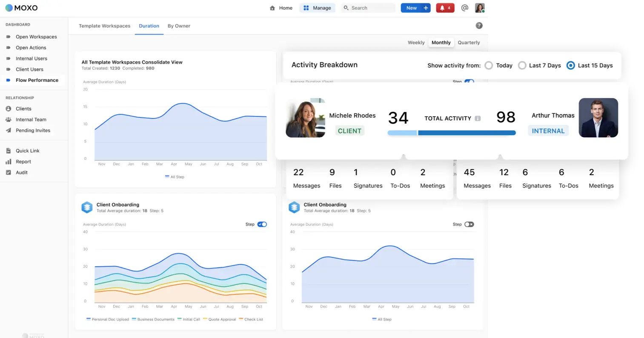Open the Flow Performance sidebar section
Screen dimensions: 644x338
pyautogui.click(x=37, y=80)
